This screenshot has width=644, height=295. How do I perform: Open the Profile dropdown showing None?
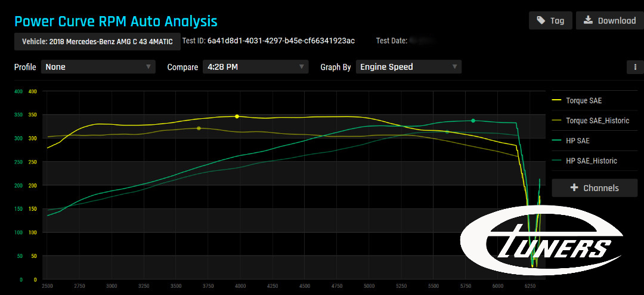pos(98,67)
